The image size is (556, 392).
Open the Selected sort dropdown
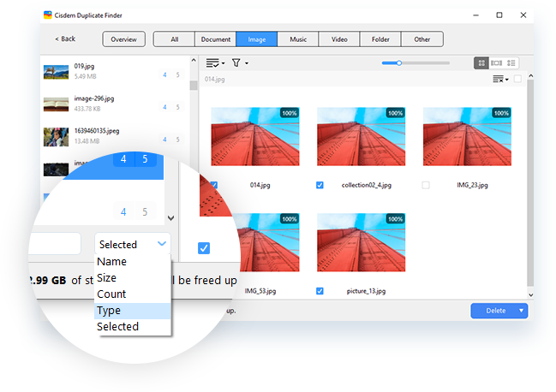pyautogui.click(x=131, y=244)
